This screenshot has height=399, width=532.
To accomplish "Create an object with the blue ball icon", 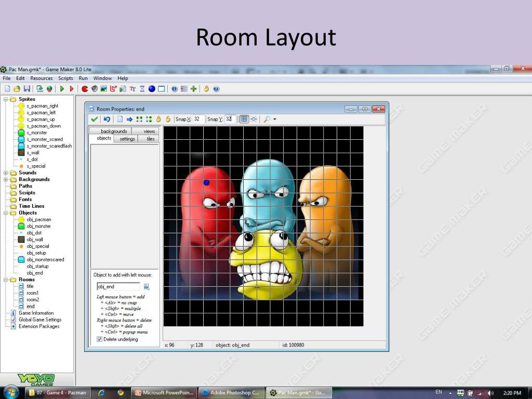I will 152,89.
